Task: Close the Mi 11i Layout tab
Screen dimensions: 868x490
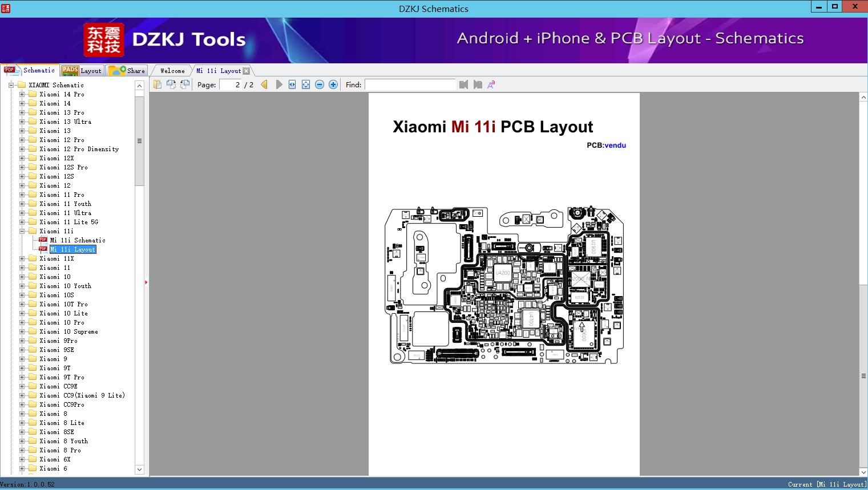Action: (246, 71)
